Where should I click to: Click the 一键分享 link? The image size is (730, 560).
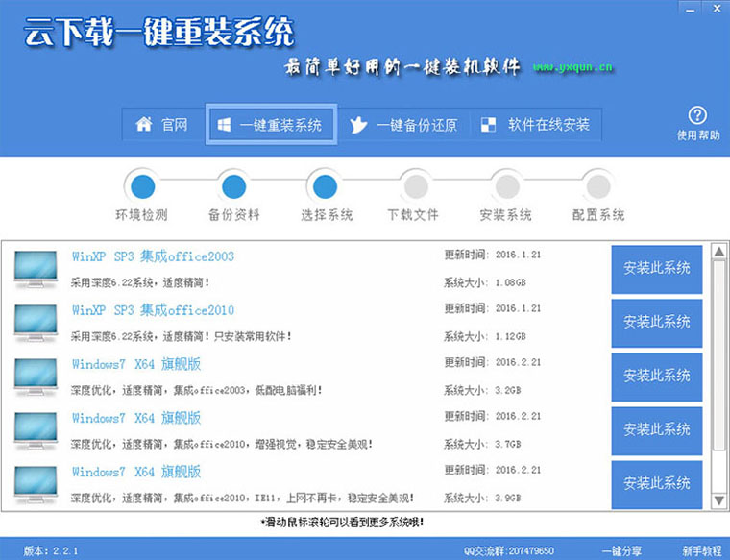point(621,550)
